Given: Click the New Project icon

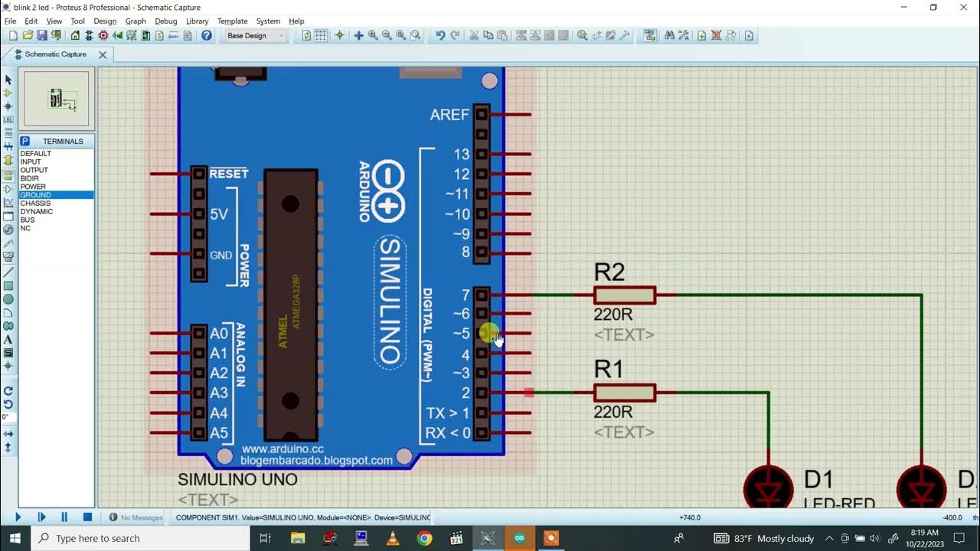Looking at the screenshot, I should pyautogui.click(x=13, y=35).
